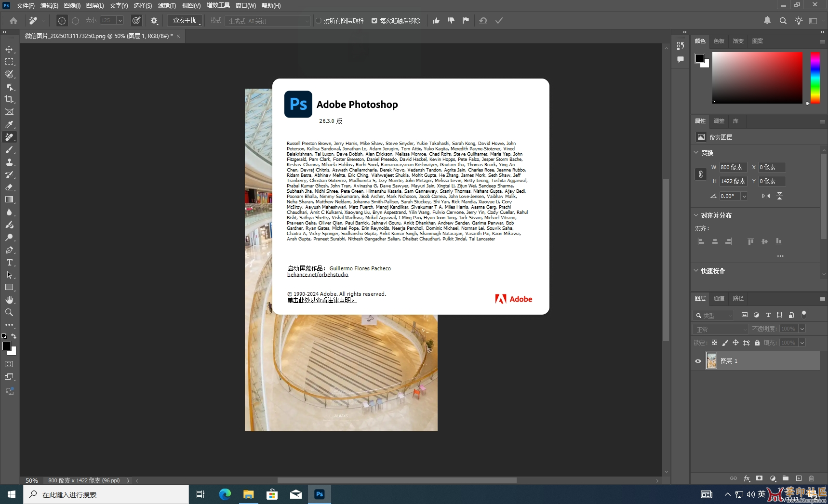Collapse the 快速操作 section
This screenshot has width=828, height=504.
[x=696, y=271]
